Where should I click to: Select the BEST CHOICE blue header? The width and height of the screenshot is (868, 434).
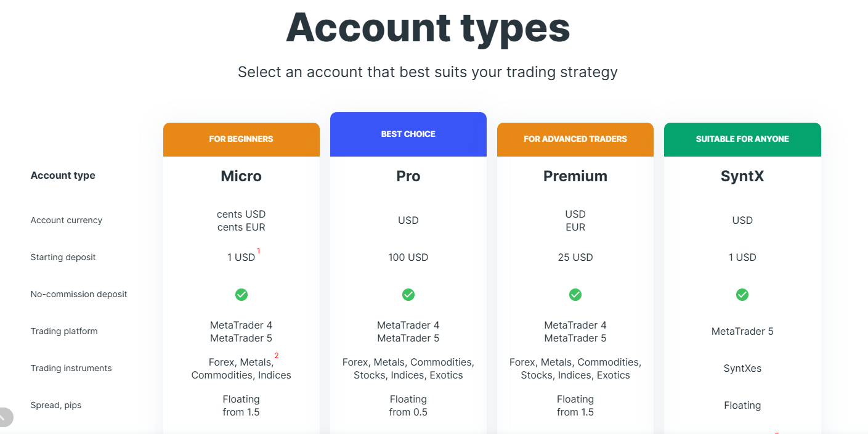coord(408,134)
